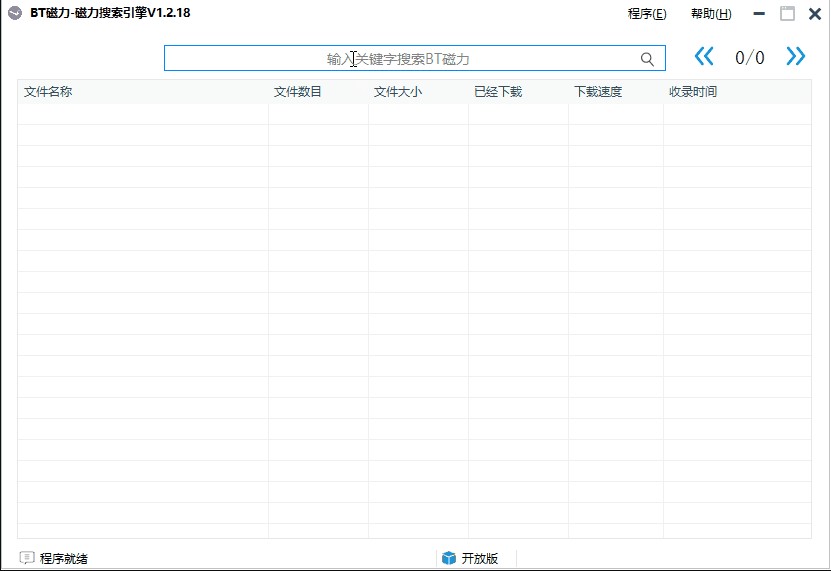Screen dimensions: 831x571
Task: Open the 帮助(H) menu
Action: pos(711,14)
